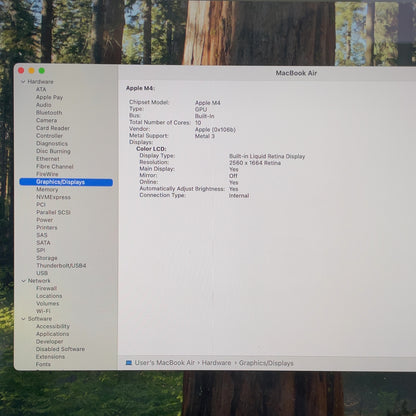Select Bluetooth in the Hardware list

(49, 113)
